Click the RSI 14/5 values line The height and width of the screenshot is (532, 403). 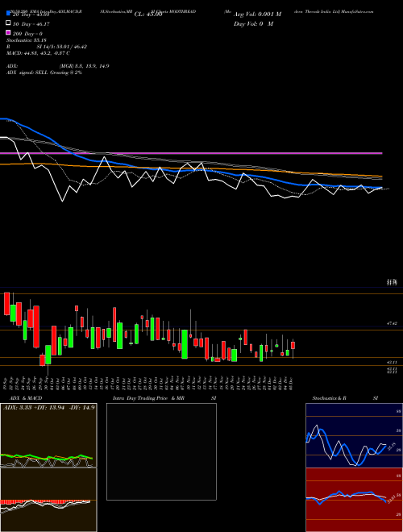coord(47,47)
